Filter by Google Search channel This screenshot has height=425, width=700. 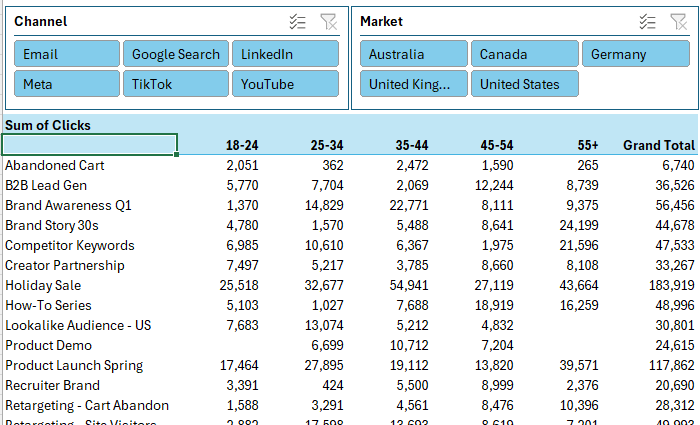coord(176,54)
